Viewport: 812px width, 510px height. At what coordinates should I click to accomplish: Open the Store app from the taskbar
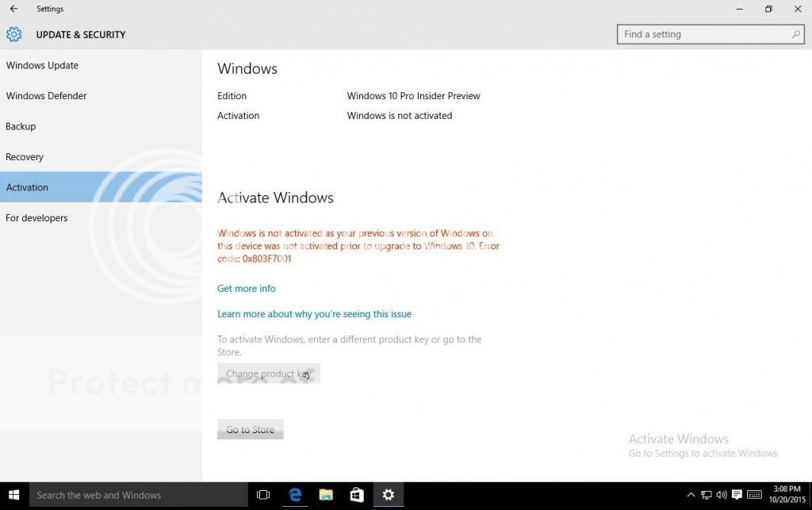(x=357, y=495)
